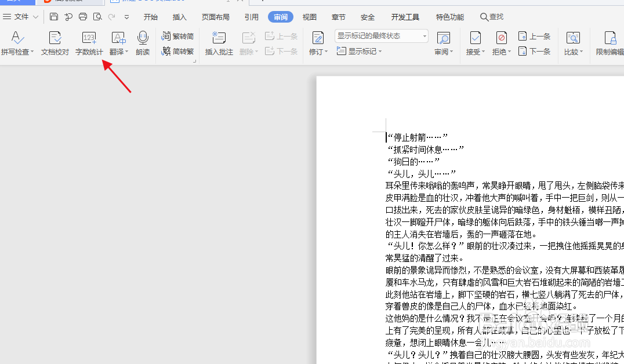624x364 pixels.
Task: Go to previous comment 上一条
Action: point(281,36)
